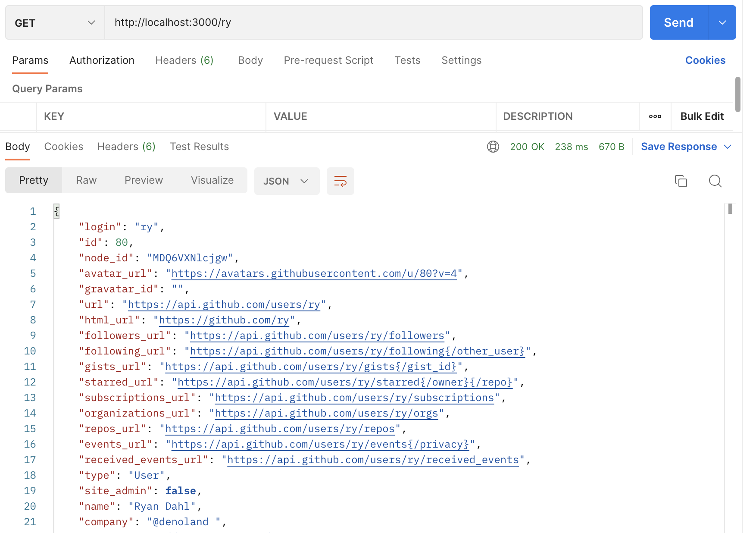The height and width of the screenshot is (533, 756).
Task: Switch to the Authorization tab
Action: [x=102, y=60]
